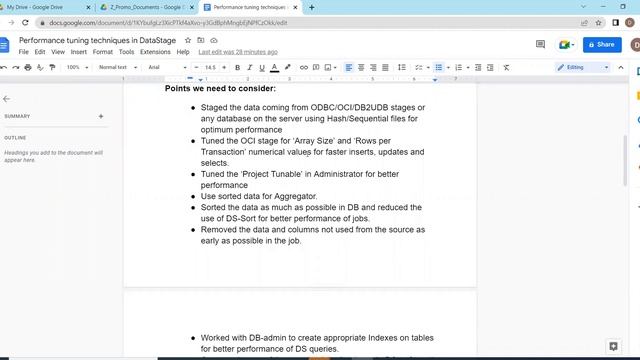Toggle bold formatting
This screenshot has height=360, width=640.
coord(238,67)
